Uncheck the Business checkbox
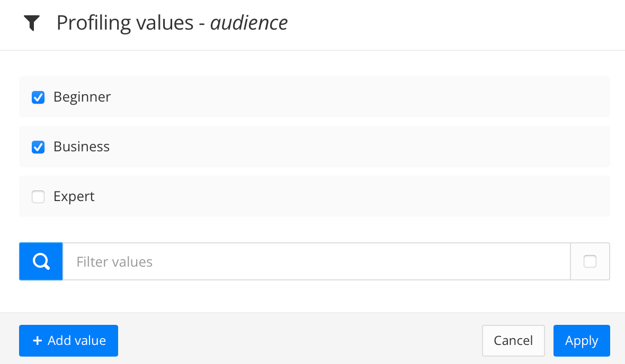This screenshot has height=364, width=625. pyautogui.click(x=38, y=147)
